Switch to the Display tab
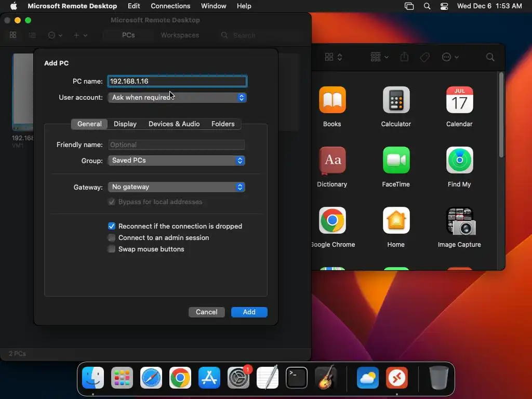This screenshot has width=532, height=399. point(125,124)
